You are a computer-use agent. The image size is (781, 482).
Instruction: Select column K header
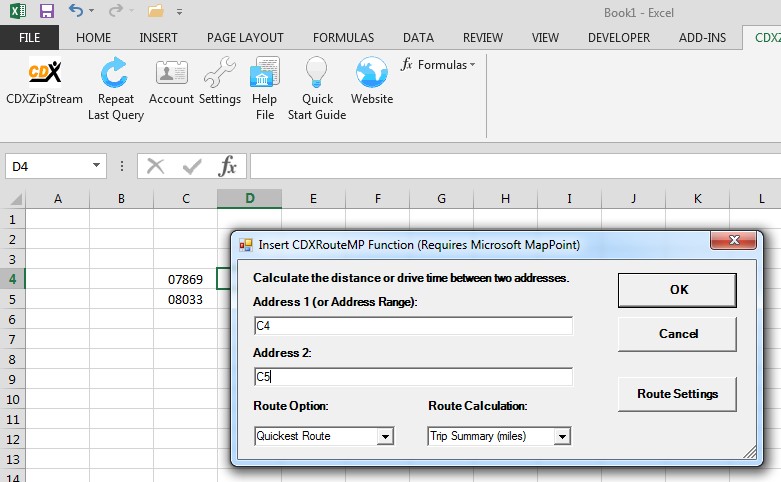tap(697, 199)
